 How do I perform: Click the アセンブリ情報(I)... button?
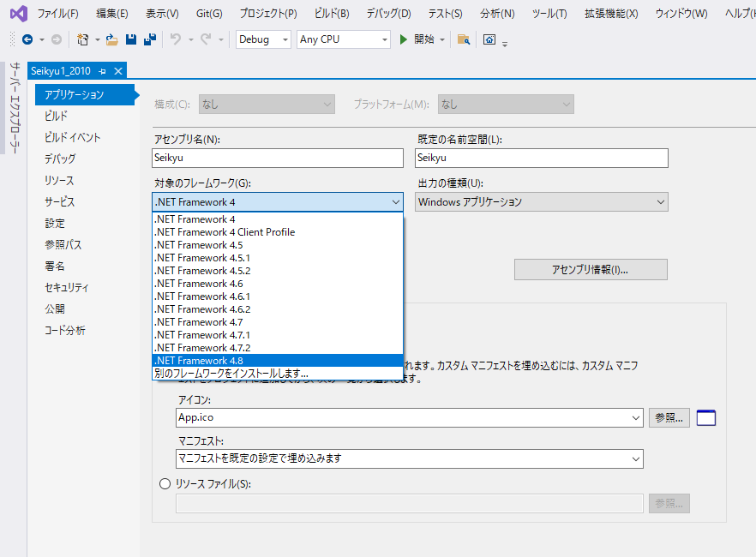[591, 269]
